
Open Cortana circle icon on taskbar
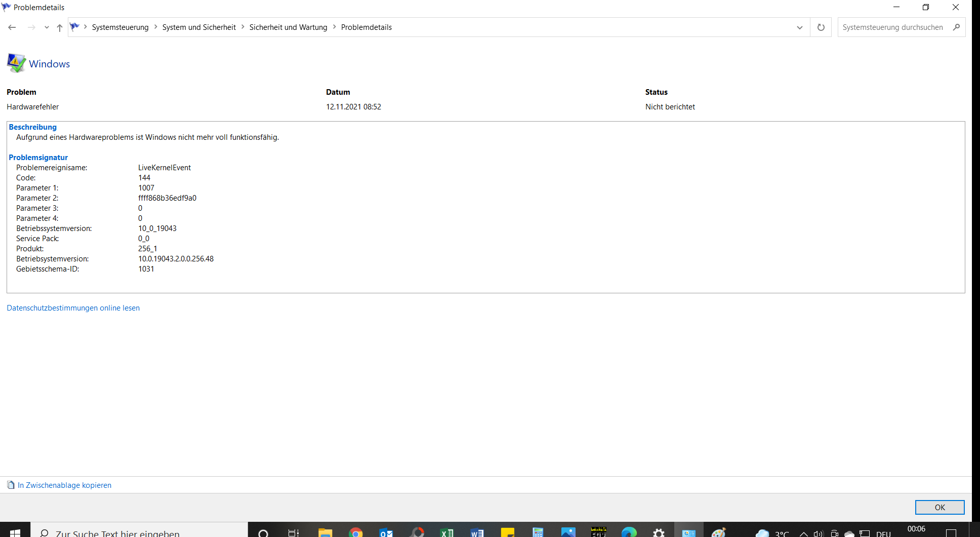pyautogui.click(x=263, y=532)
